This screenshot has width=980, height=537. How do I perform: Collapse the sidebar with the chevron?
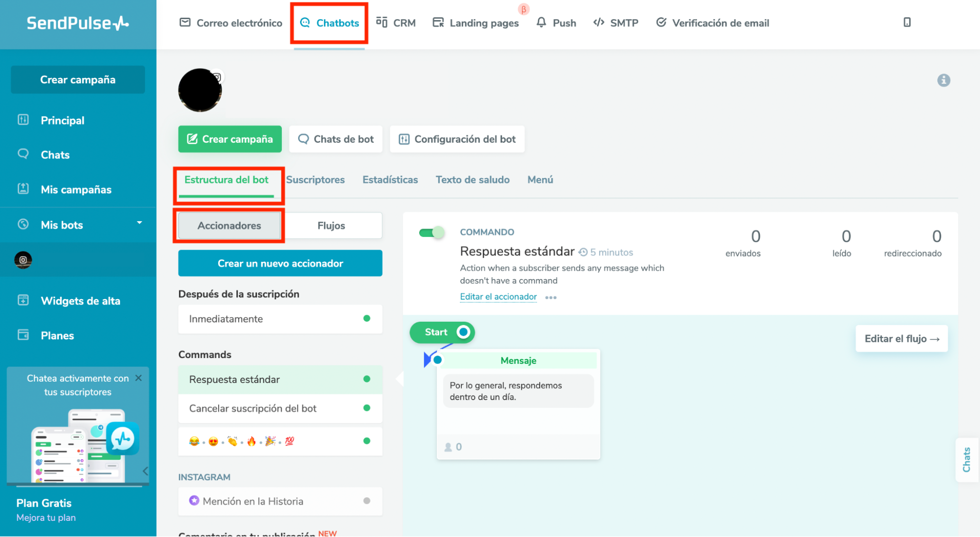[145, 471]
